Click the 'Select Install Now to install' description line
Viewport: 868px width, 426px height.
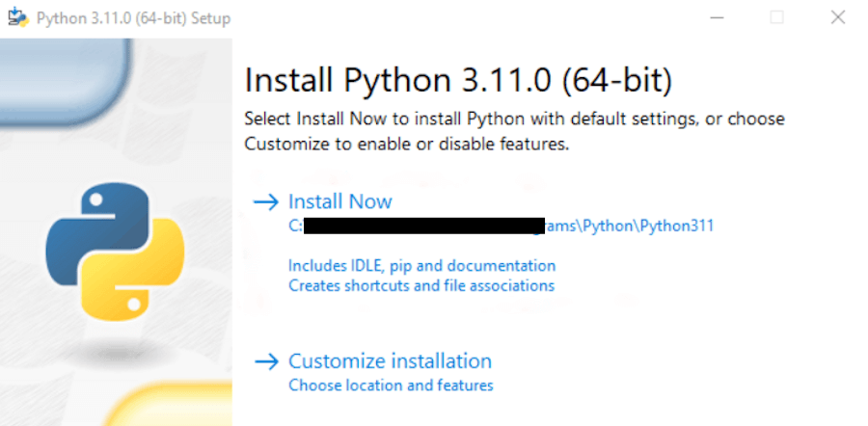[x=514, y=120]
